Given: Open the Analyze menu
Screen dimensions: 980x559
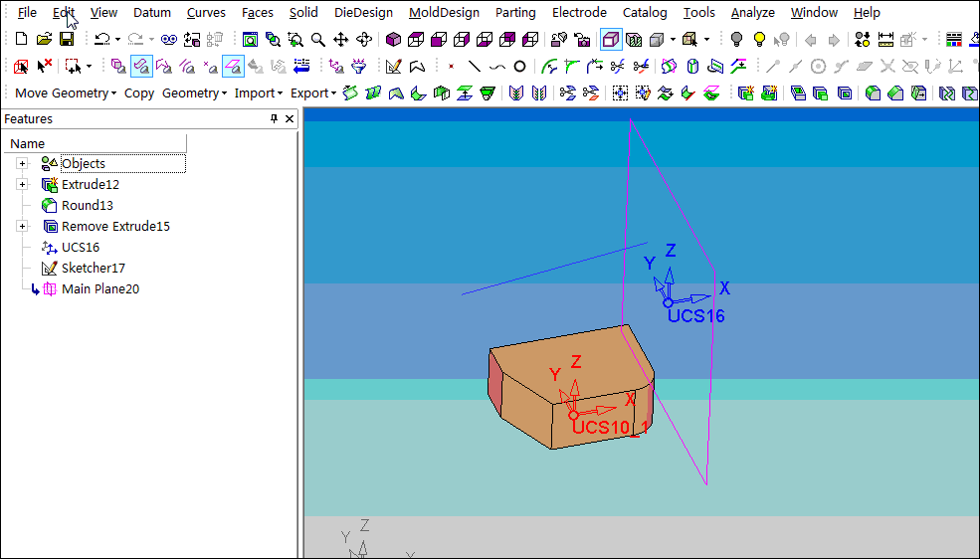Looking at the screenshot, I should [753, 13].
